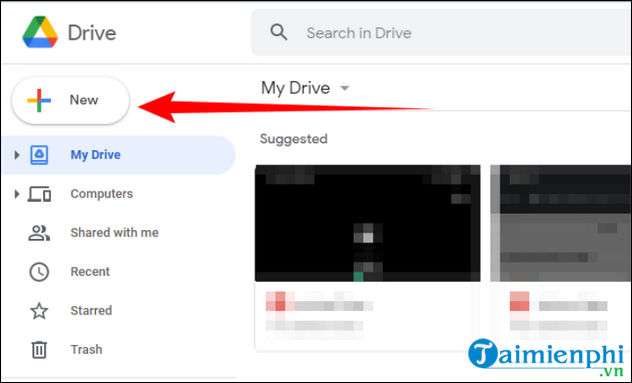Click the Shared with me people icon
The image size is (632, 383).
(39, 233)
